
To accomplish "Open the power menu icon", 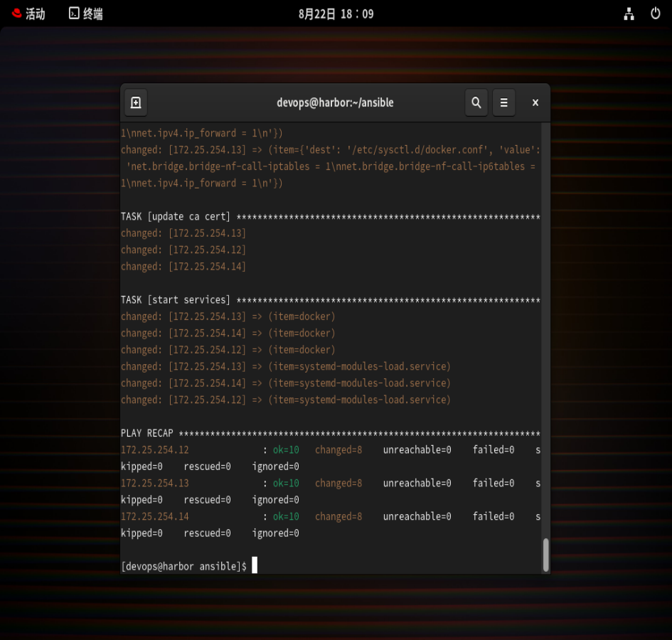I will pyautogui.click(x=655, y=14).
